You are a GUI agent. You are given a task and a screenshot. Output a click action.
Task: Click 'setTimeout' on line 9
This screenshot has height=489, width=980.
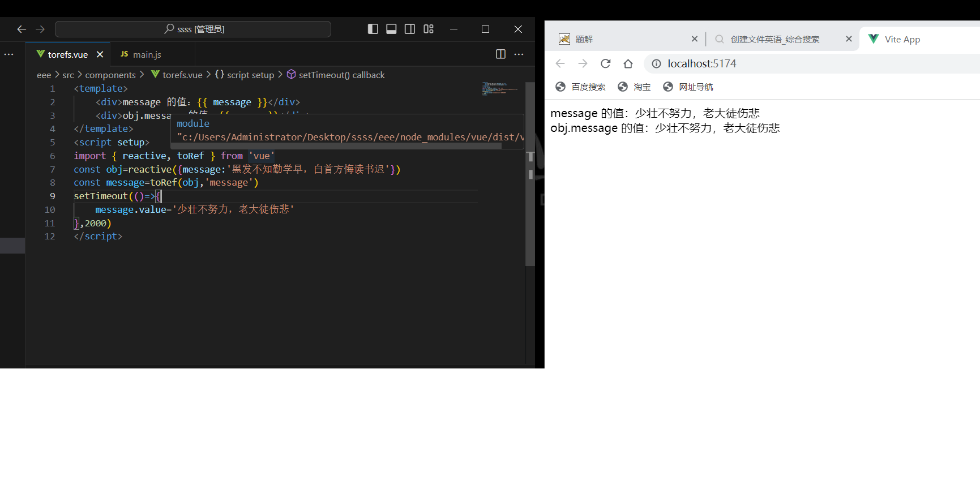pos(101,196)
